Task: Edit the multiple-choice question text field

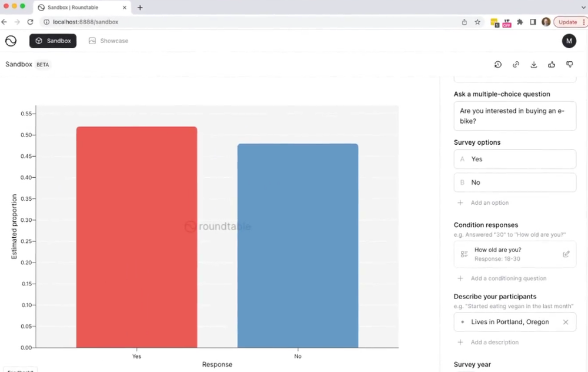Action: [x=515, y=116]
